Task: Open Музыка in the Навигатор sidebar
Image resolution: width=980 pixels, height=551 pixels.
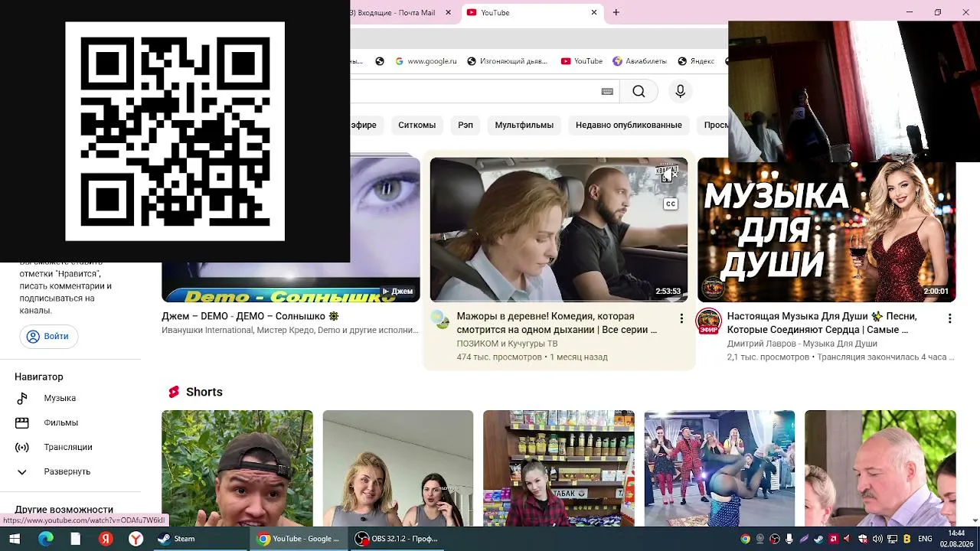Action: (x=60, y=398)
